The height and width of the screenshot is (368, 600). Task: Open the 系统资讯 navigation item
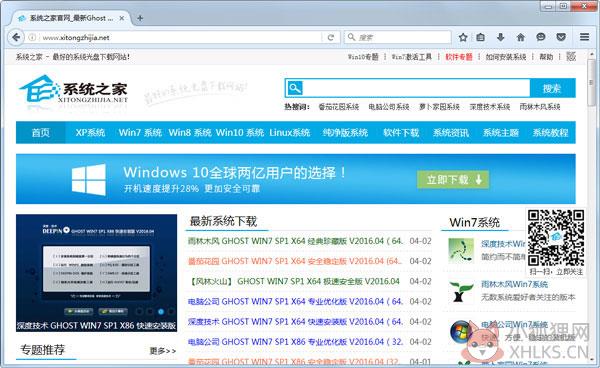click(x=451, y=133)
